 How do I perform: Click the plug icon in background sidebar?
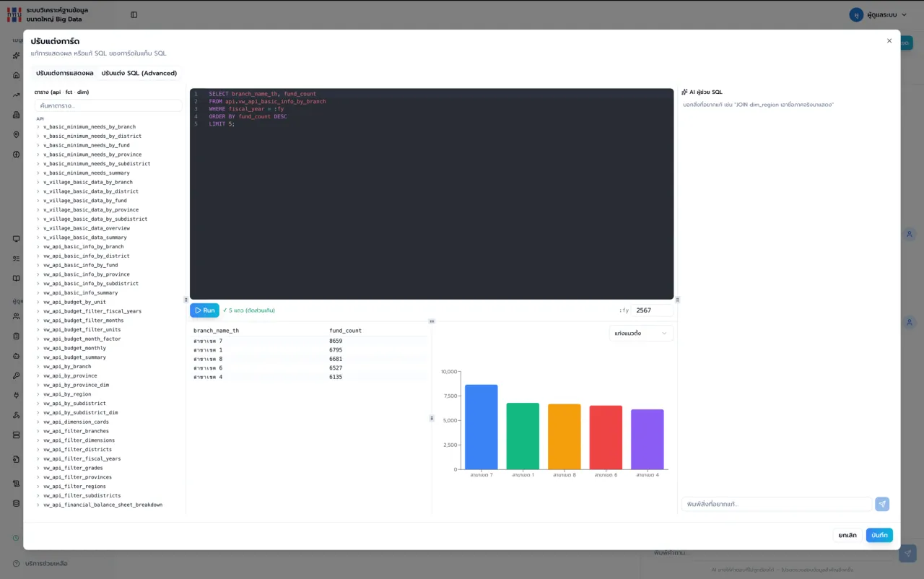coord(17,395)
